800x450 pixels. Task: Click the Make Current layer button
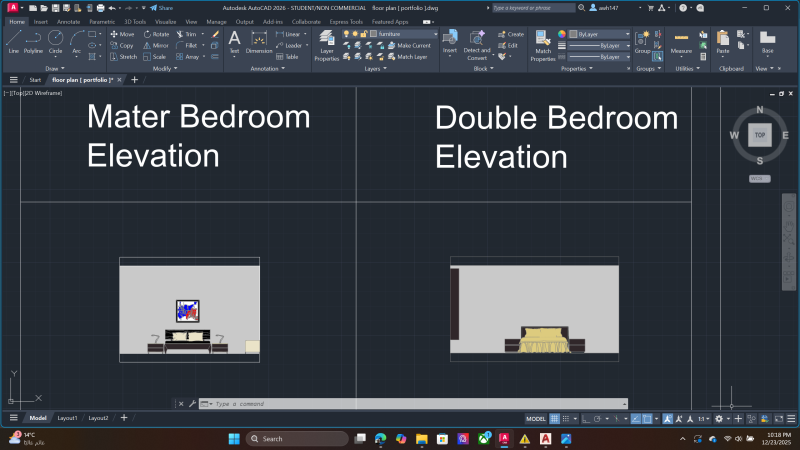(x=413, y=46)
